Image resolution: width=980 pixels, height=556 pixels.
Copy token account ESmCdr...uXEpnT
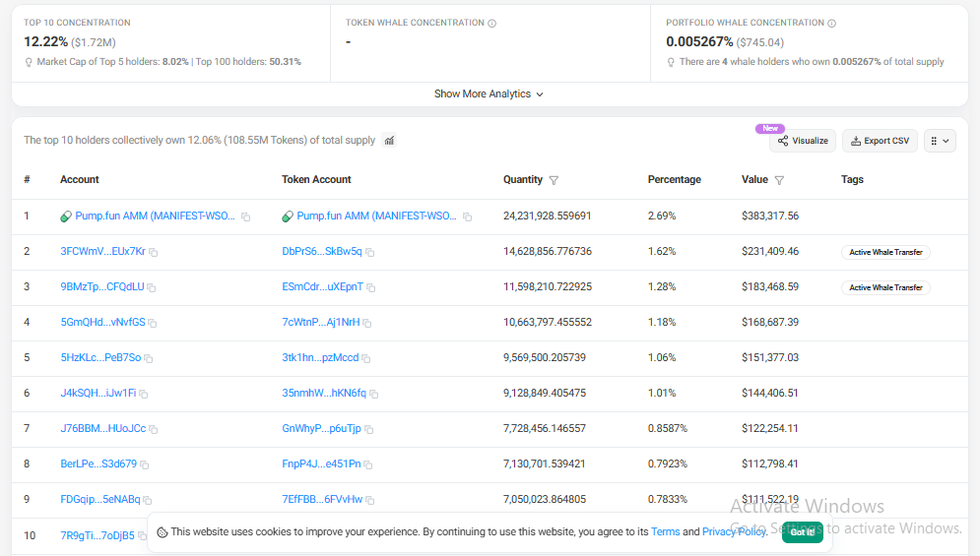click(371, 287)
